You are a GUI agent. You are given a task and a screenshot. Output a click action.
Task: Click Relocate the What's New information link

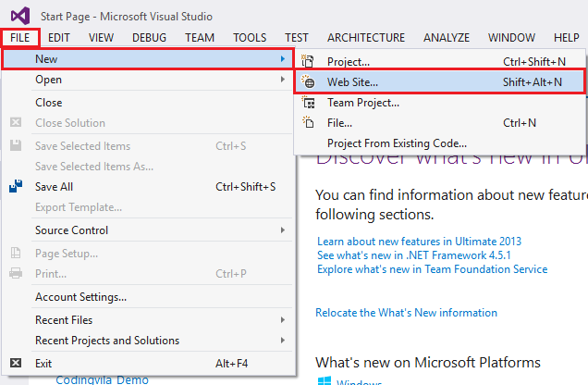pyautogui.click(x=406, y=312)
